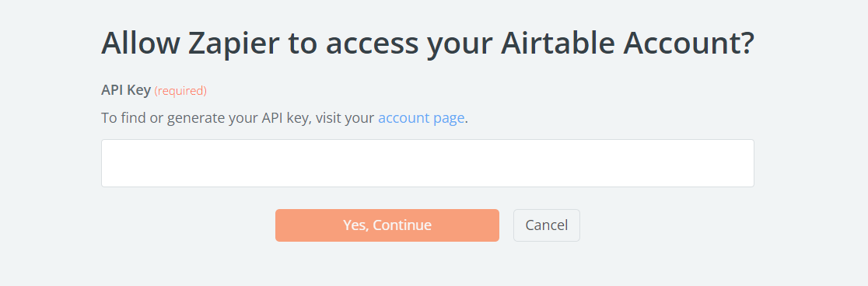
Task: Dismiss the dialog using Cancel
Action: point(546,225)
